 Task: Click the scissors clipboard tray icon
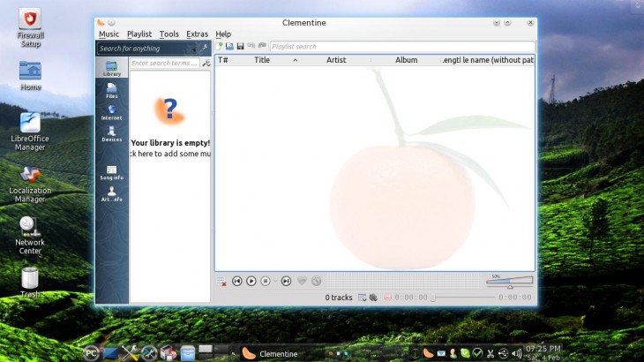click(x=490, y=353)
